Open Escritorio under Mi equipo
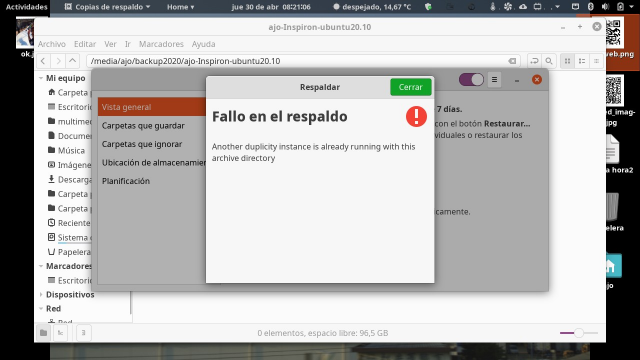Screen dimensions: 640x360 [x=69, y=107]
